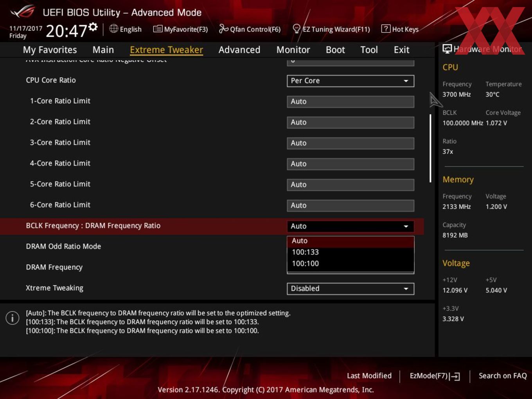
Task: Go to the Advanced tab
Action: pos(239,50)
